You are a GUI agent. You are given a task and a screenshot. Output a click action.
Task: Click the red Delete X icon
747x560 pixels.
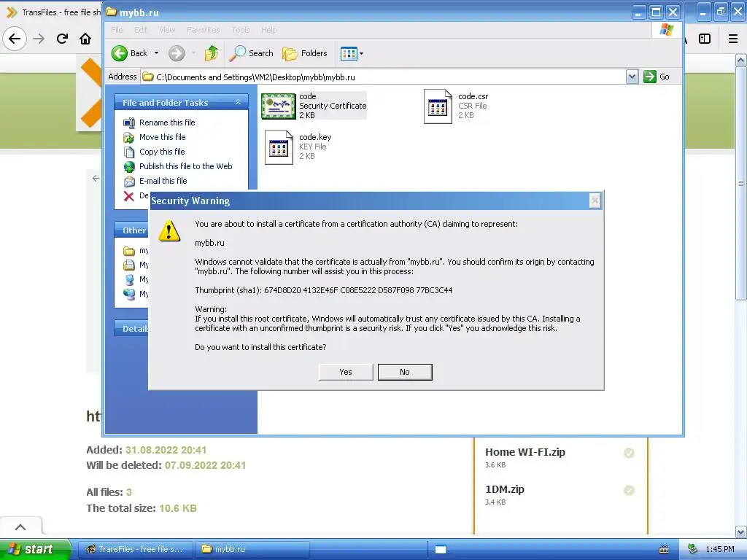(128, 195)
